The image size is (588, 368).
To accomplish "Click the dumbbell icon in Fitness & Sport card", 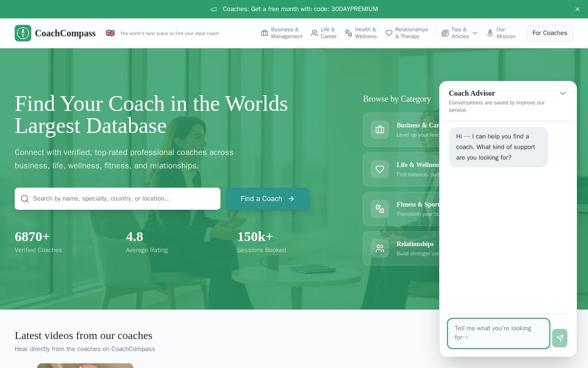I will (x=380, y=209).
